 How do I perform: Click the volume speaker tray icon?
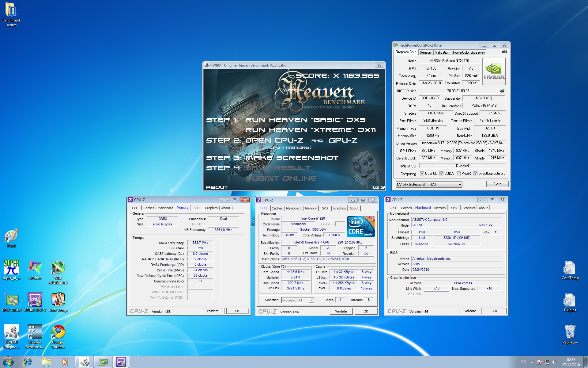[x=554, y=362]
